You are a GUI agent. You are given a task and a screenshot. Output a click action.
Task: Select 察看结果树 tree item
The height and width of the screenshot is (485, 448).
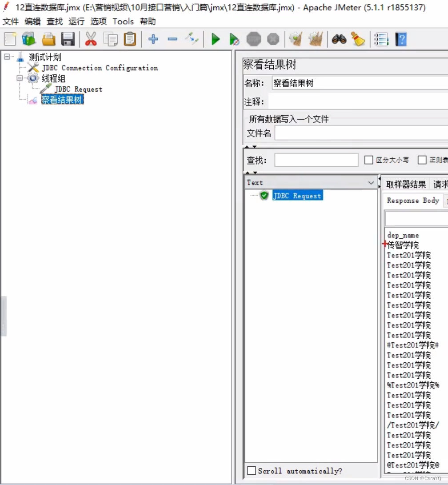[x=62, y=100]
